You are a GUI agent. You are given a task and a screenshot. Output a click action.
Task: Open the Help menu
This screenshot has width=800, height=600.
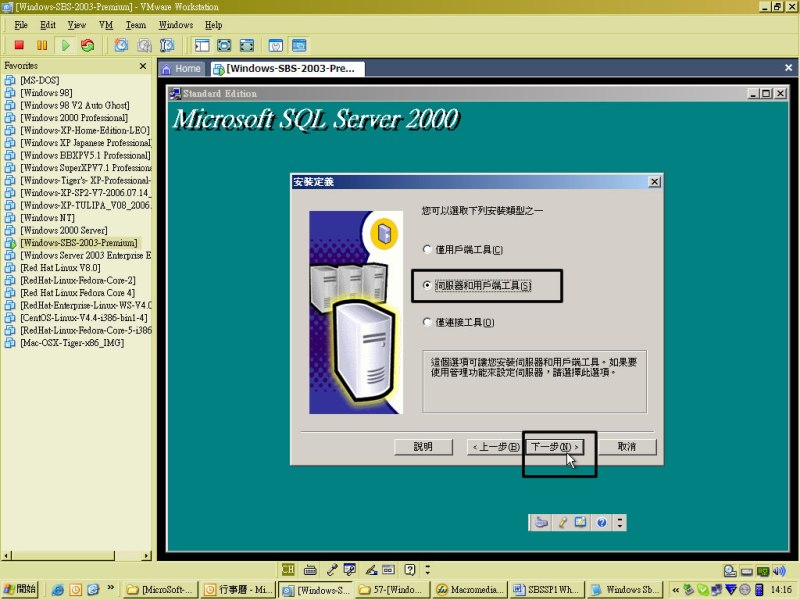tap(213, 25)
